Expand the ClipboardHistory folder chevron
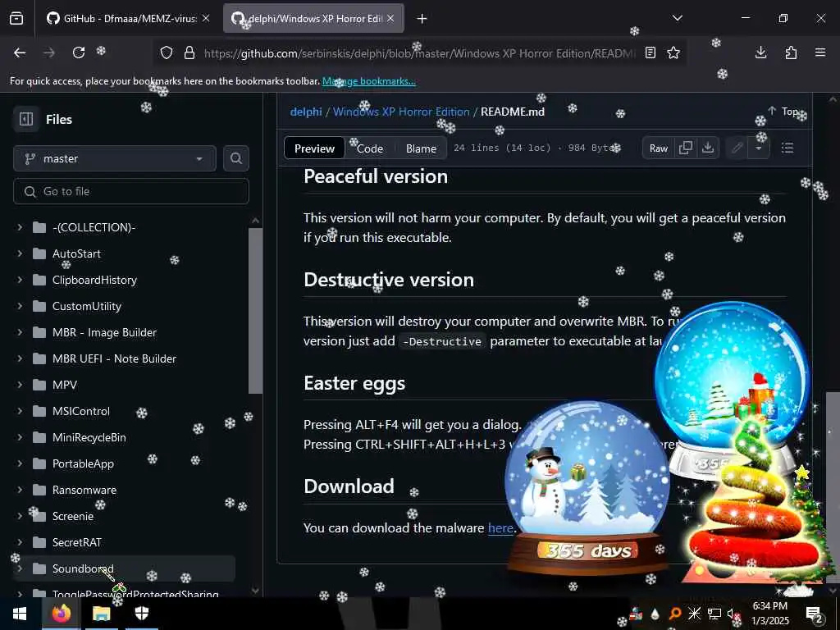This screenshot has width=840, height=630. 20,280
